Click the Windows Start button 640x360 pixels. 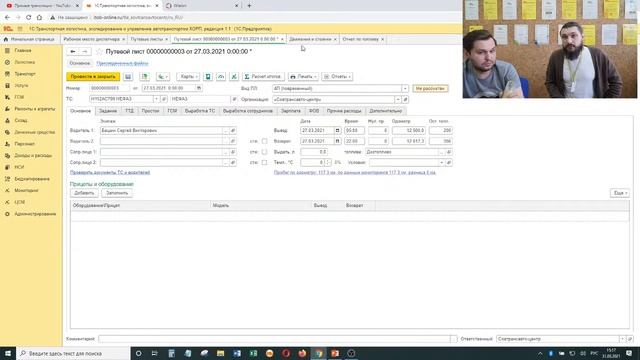tap(8, 353)
